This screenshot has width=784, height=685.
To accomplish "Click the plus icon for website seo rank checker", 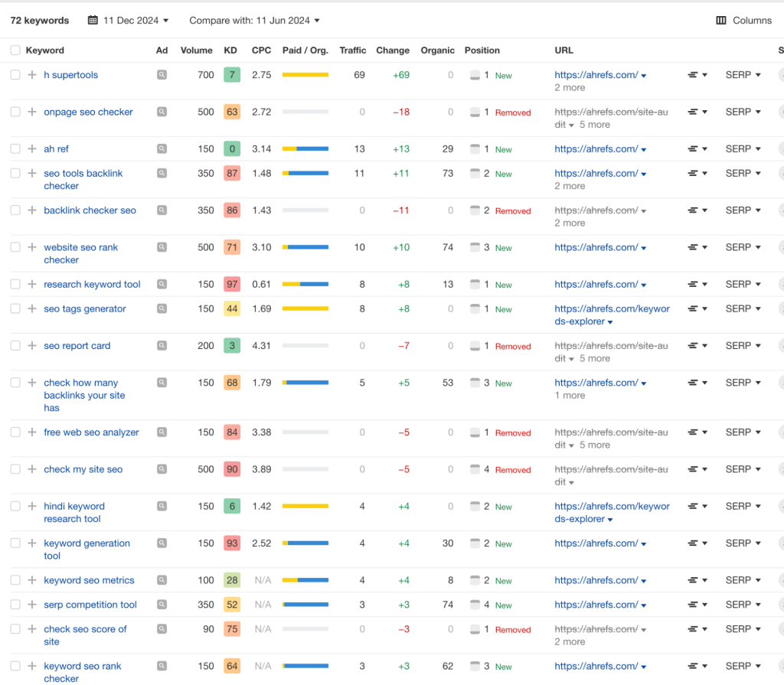I will click(32, 247).
